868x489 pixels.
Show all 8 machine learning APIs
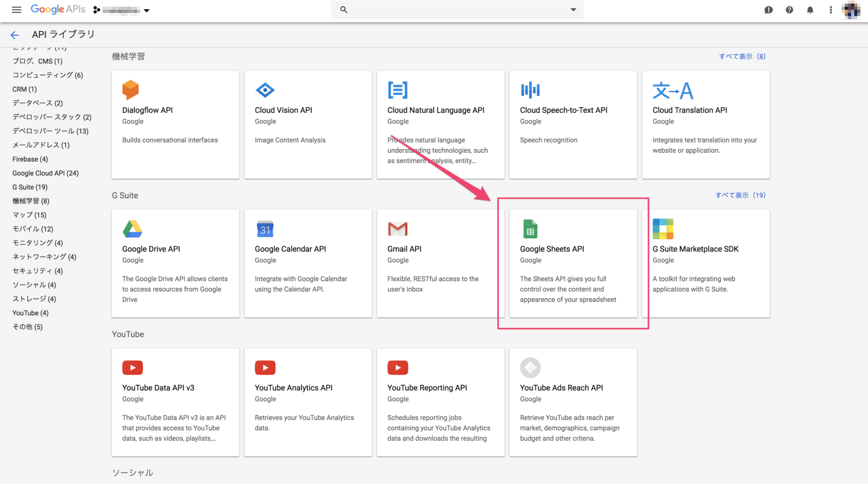742,56
